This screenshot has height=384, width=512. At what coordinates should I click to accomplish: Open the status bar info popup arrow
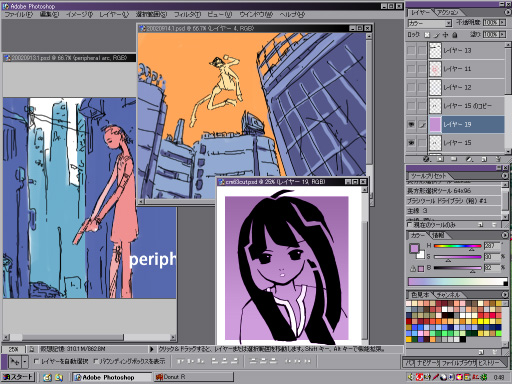151,349
